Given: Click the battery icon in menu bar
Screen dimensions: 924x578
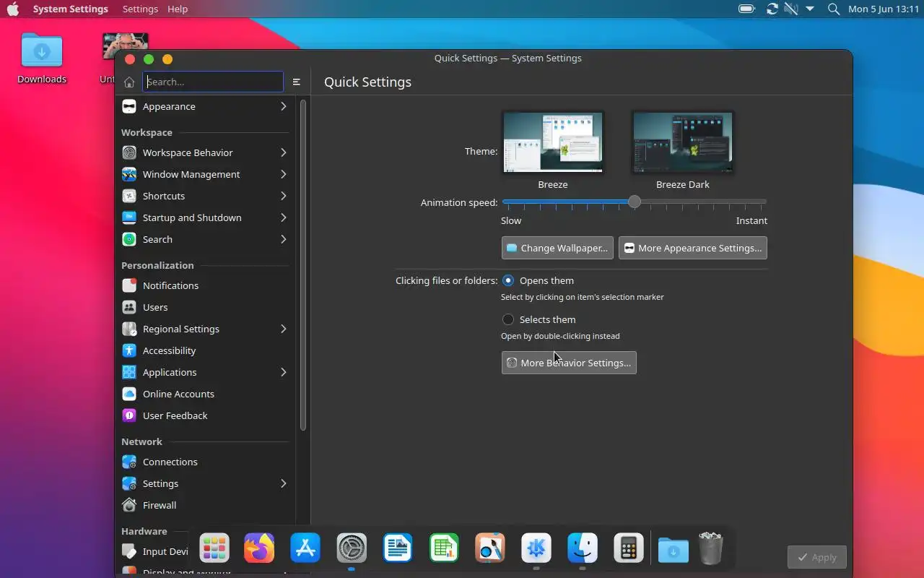Looking at the screenshot, I should (x=746, y=9).
